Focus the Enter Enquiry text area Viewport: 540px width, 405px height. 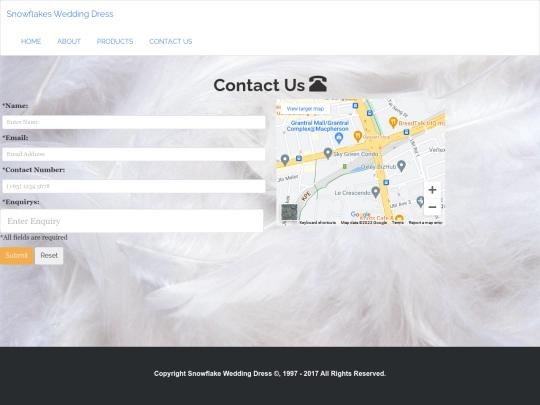[132, 221]
